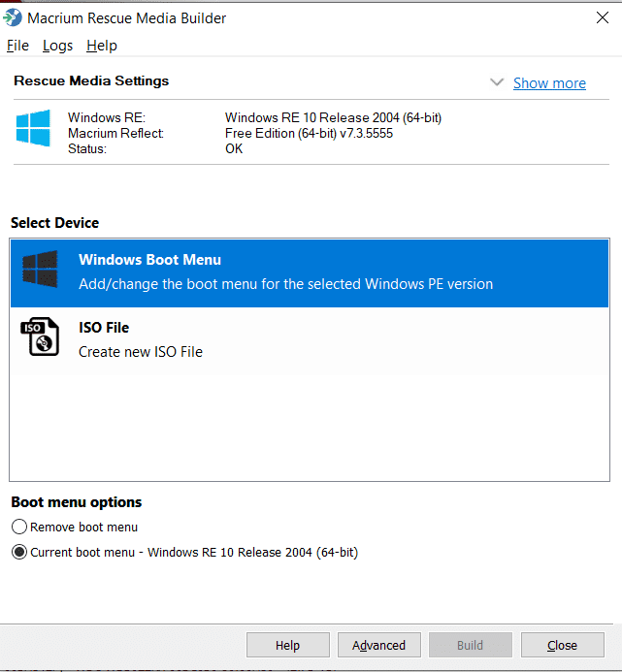Close the window using the title bar X

(x=602, y=18)
